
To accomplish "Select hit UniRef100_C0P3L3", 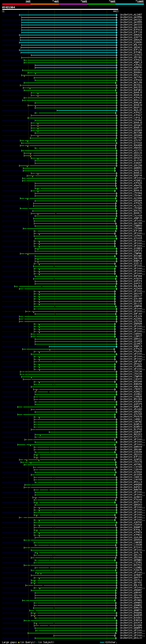I will (x=131, y=118).
